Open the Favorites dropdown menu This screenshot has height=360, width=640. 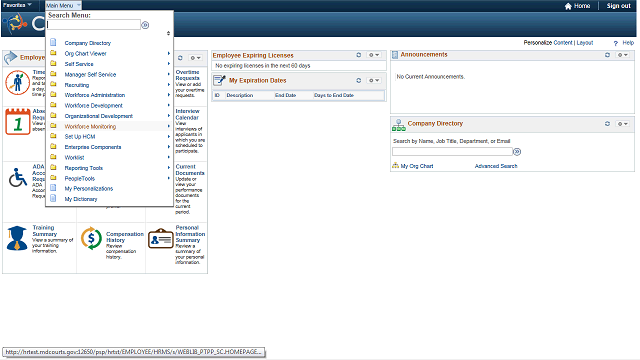(x=17, y=5)
